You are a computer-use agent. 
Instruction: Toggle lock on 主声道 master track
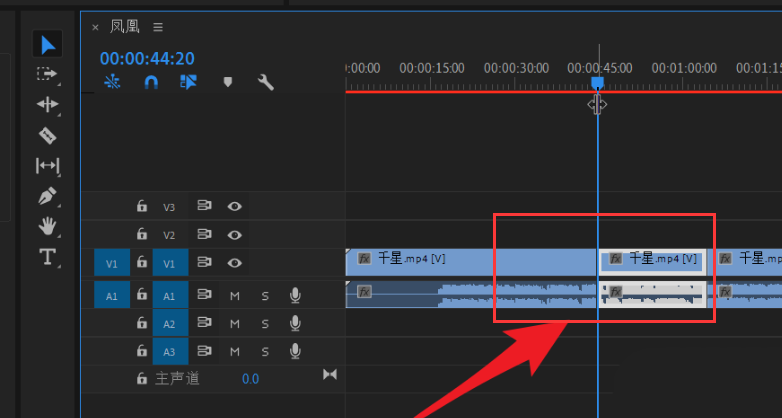[142, 379]
